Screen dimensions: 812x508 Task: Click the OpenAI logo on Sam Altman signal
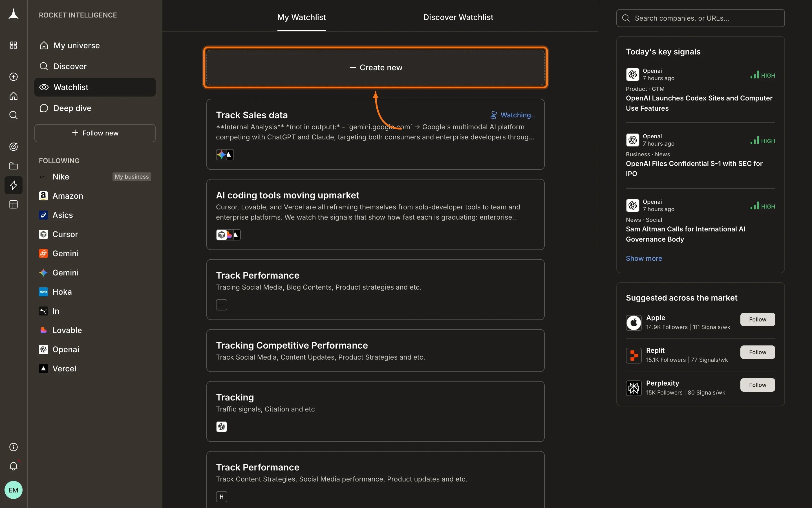632,206
